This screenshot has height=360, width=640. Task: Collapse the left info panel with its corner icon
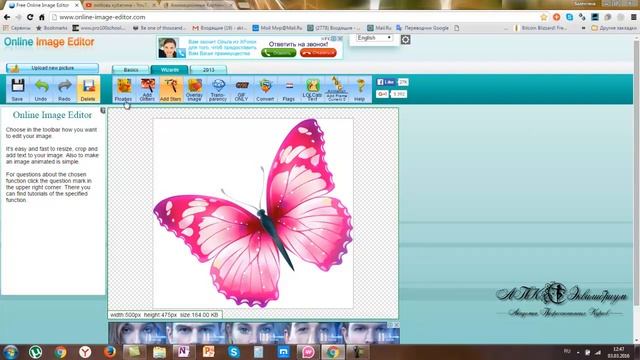[x=103, y=110]
